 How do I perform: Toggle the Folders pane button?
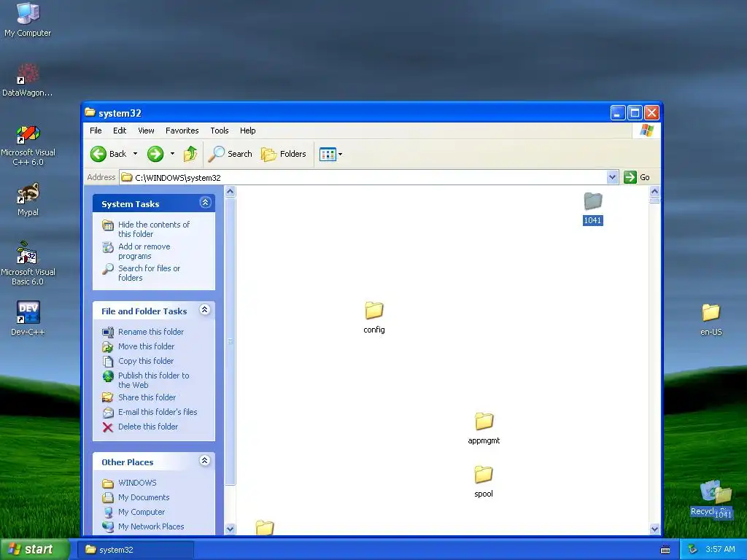[x=284, y=154]
